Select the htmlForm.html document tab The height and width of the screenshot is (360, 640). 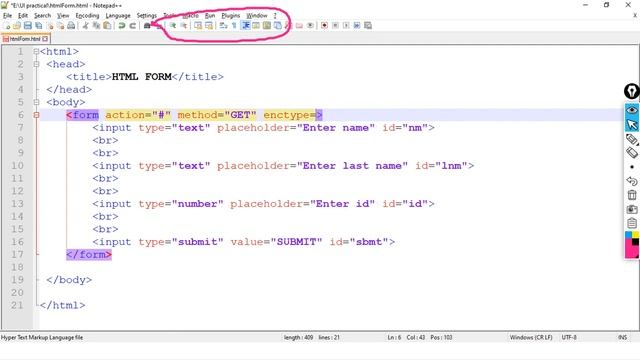click(x=24, y=39)
